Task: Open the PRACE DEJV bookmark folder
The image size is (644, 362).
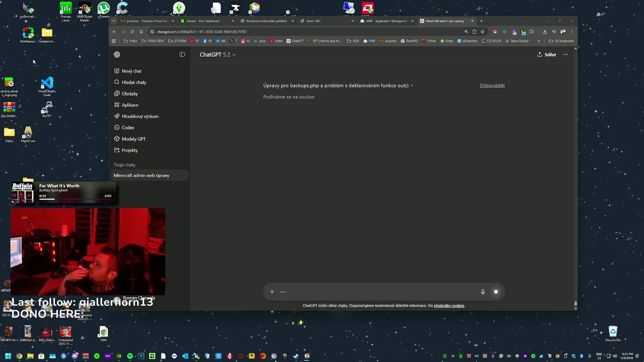Action: pos(153,41)
